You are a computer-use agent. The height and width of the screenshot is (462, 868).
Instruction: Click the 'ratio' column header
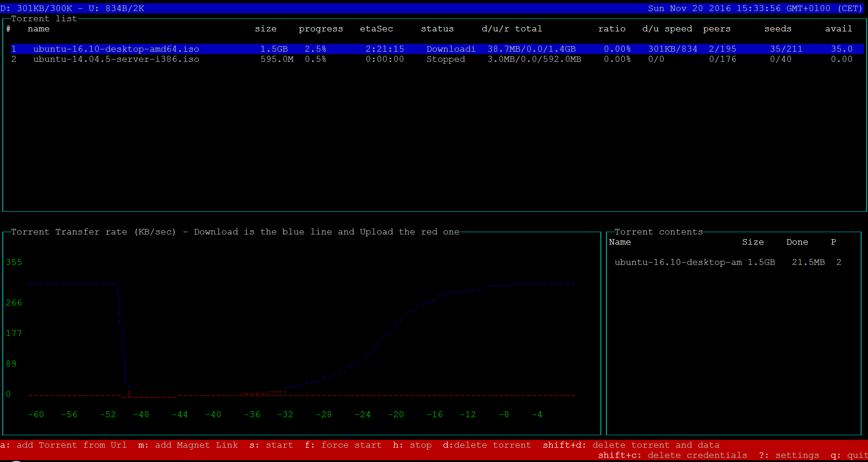pos(612,29)
